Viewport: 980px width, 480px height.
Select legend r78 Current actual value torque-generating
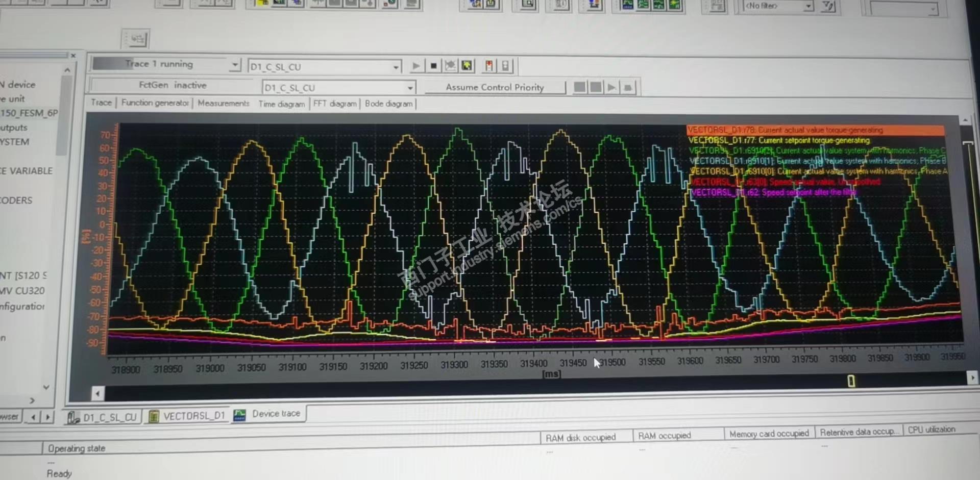click(815, 130)
